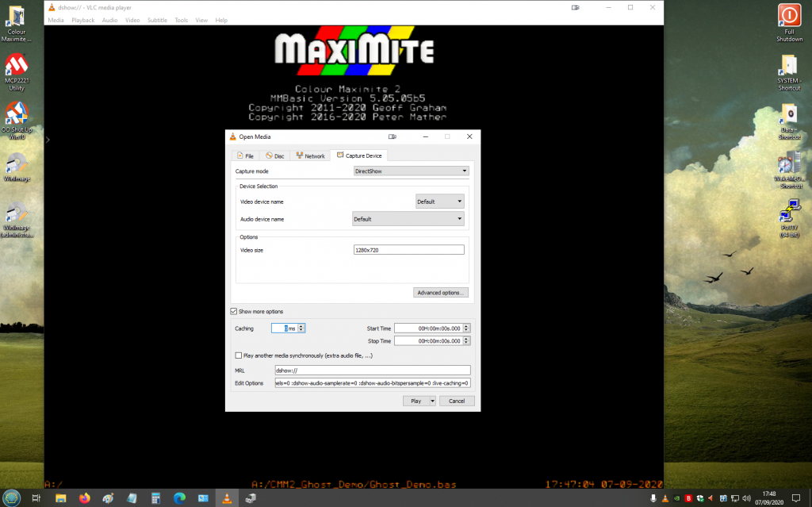Click the Caching ms input box
Screen dimensions: 812x507
(285, 328)
